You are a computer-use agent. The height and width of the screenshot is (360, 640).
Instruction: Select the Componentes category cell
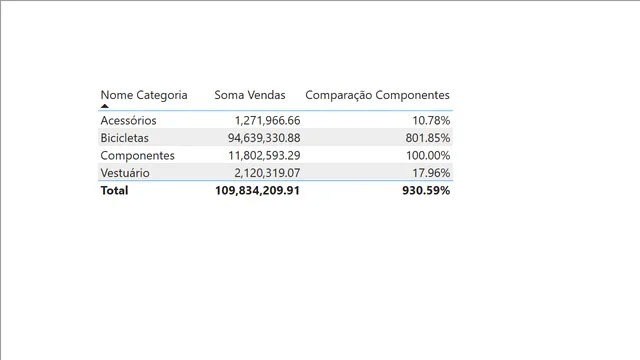tap(138, 156)
